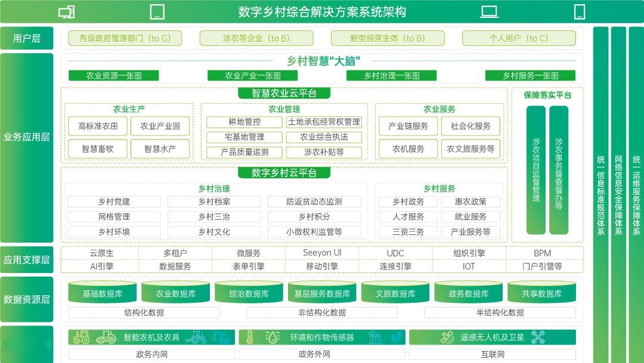This screenshot has height=363, width=644.
Task: Click the 数据资源层 layer label
Action: [27, 299]
